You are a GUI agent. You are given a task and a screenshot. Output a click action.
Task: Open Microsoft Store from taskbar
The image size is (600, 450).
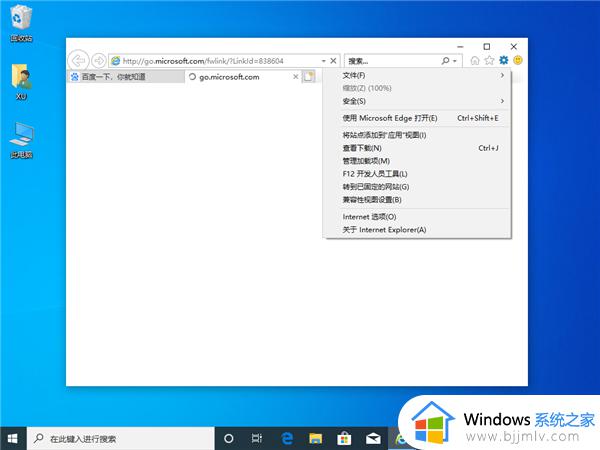(x=344, y=439)
